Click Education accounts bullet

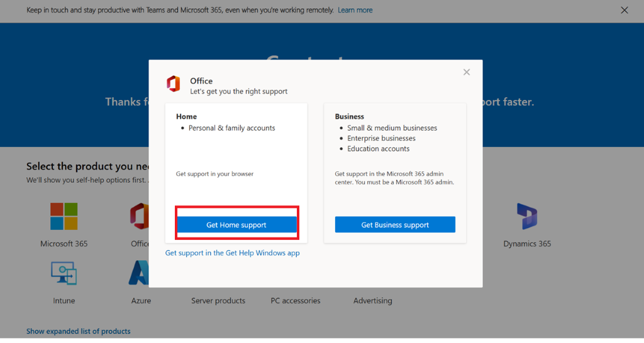(x=378, y=148)
